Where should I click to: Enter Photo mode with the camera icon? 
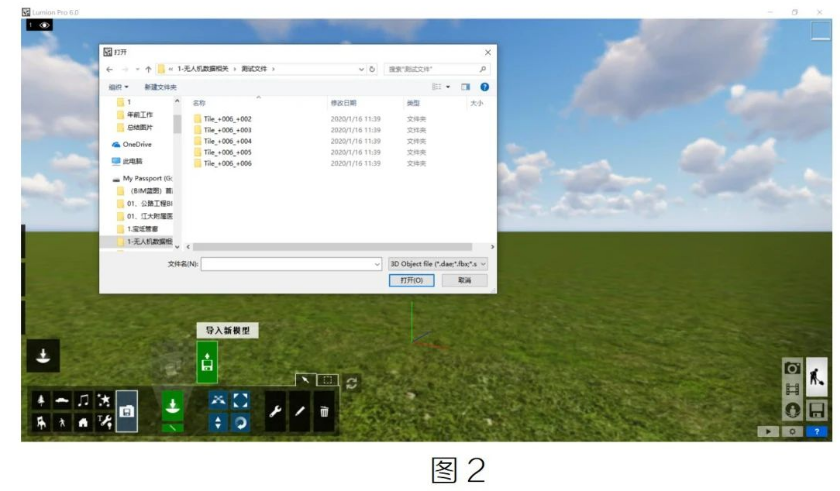(792, 368)
